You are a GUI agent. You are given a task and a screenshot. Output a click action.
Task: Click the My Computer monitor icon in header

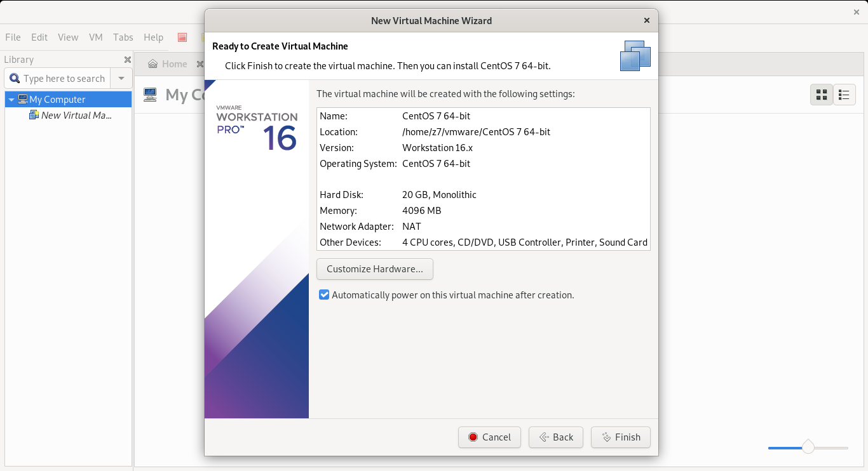(x=150, y=95)
